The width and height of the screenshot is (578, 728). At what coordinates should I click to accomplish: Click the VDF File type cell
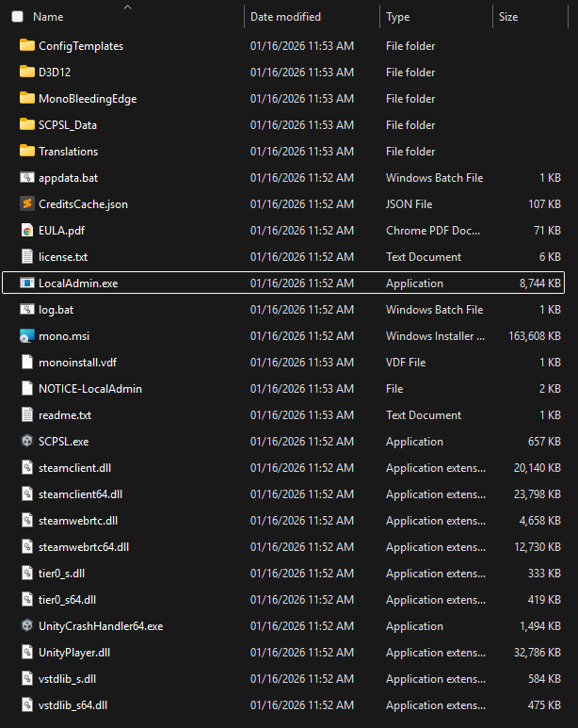tap(406, 363)
